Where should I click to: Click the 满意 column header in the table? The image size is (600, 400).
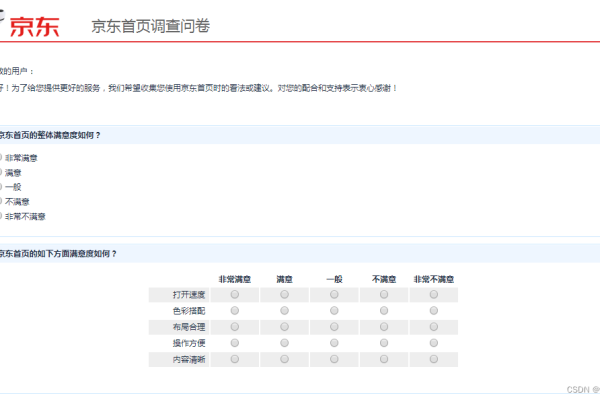284,279
